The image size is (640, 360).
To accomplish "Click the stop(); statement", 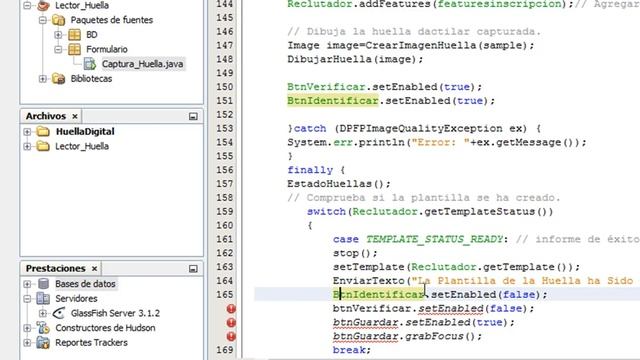I will pyautogui.click(x=355, y=253).
